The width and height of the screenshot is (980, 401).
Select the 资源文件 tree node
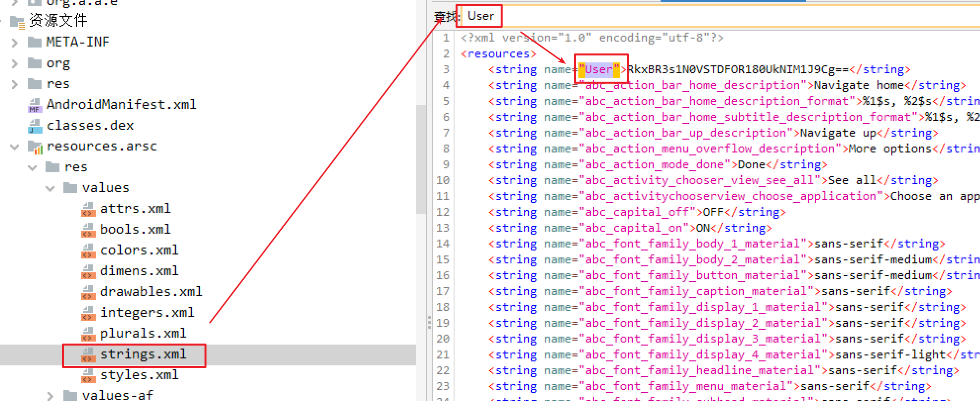click(x=58, y=20)
